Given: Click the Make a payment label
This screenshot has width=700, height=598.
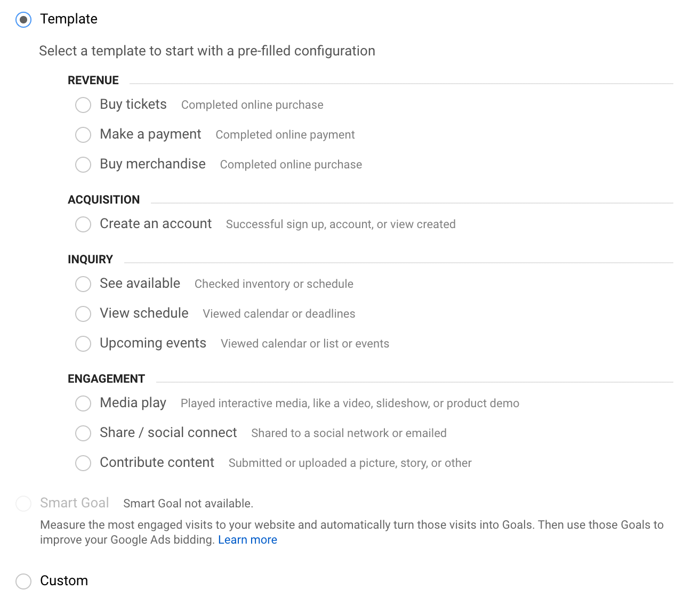Looking at the screenshot, I should pyautogui.click(x=150, y=134).
